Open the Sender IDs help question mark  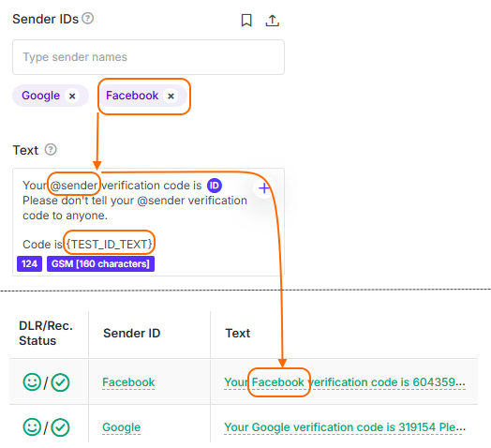pos(88,18)
